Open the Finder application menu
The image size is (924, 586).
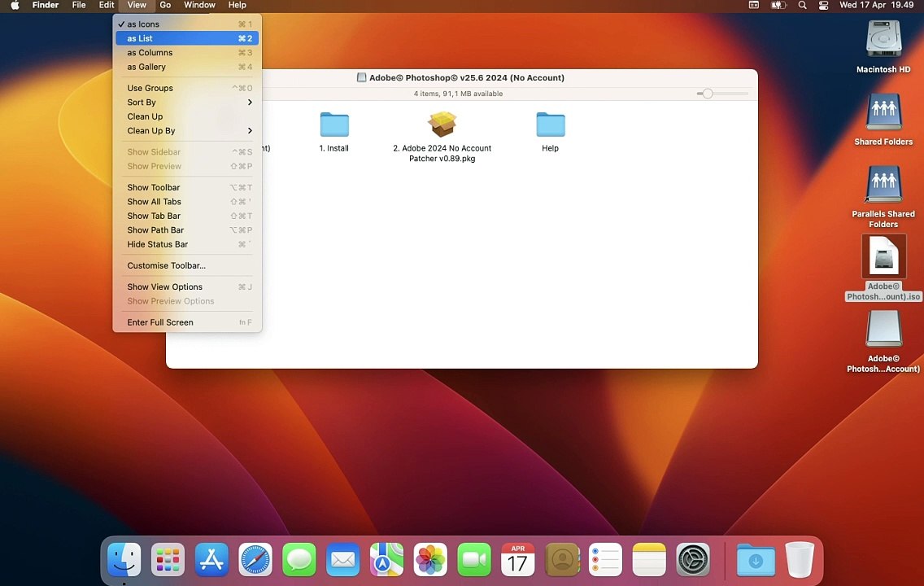(x=46, y=6)
